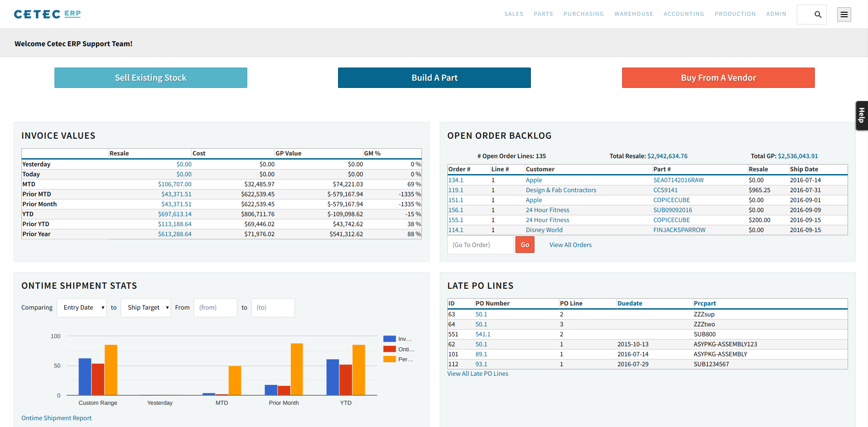Open the Production menu
This screenshot has height=427, width=868.
735,14
